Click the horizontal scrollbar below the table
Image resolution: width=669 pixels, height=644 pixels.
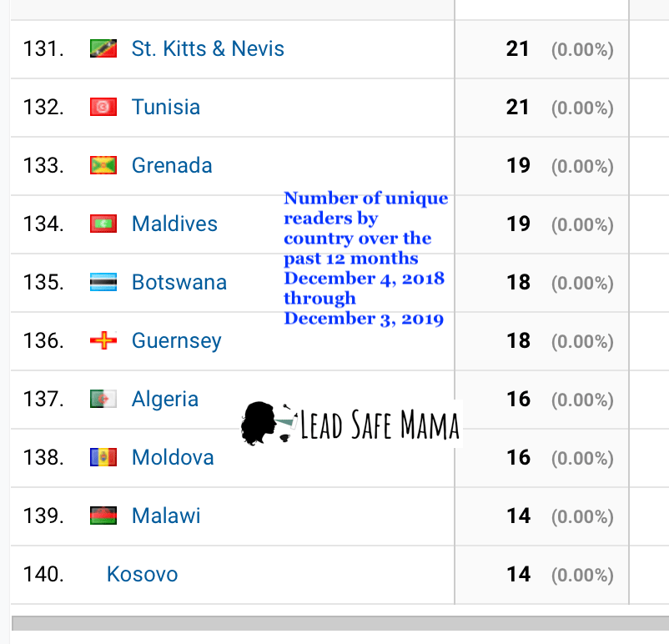pos(334,624)
